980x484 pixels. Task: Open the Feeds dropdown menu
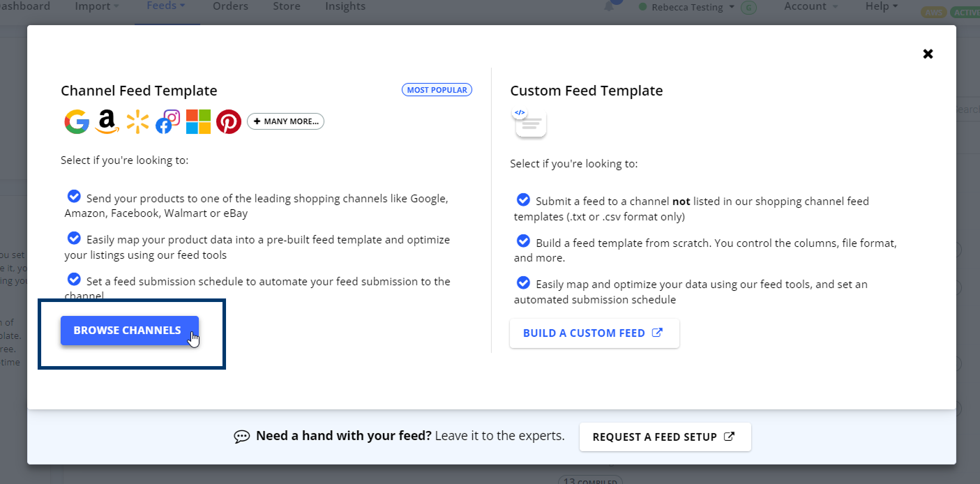tap(166, 6)
